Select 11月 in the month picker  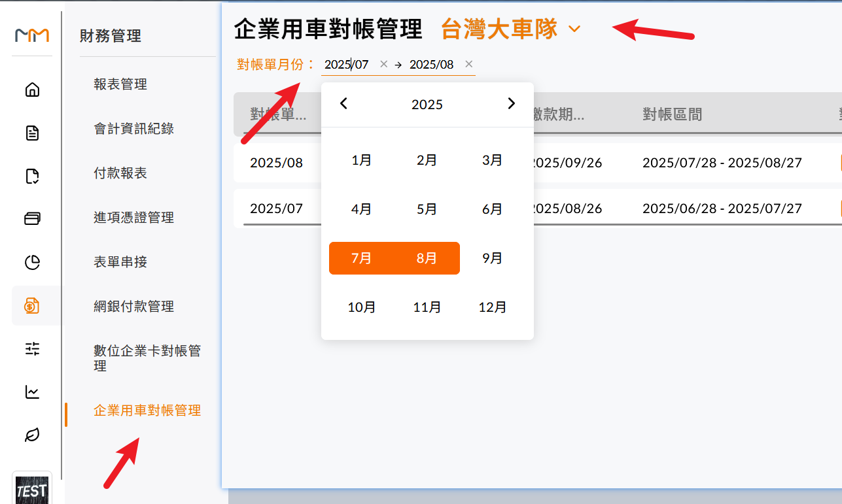[427, 307]
